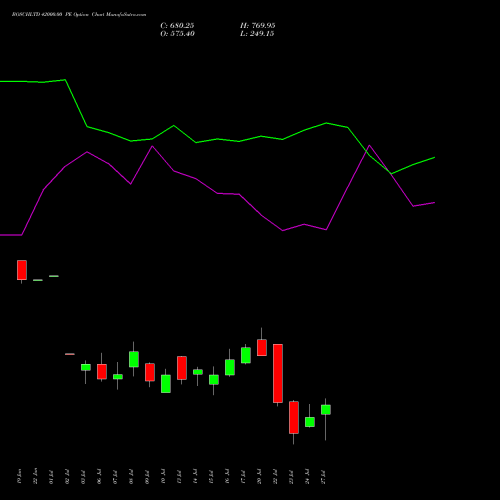Viewport: 500px width, 500px height.
Task: Select the flat green dash candle for 01 Jul
Action: click(x=54, y=276)
